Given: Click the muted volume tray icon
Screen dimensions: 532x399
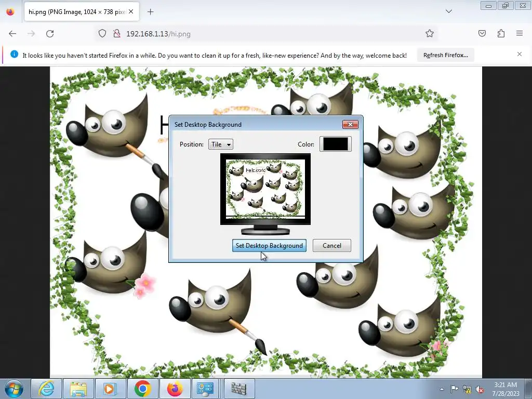Looking at the screenshot, I should tap(480, 389).
